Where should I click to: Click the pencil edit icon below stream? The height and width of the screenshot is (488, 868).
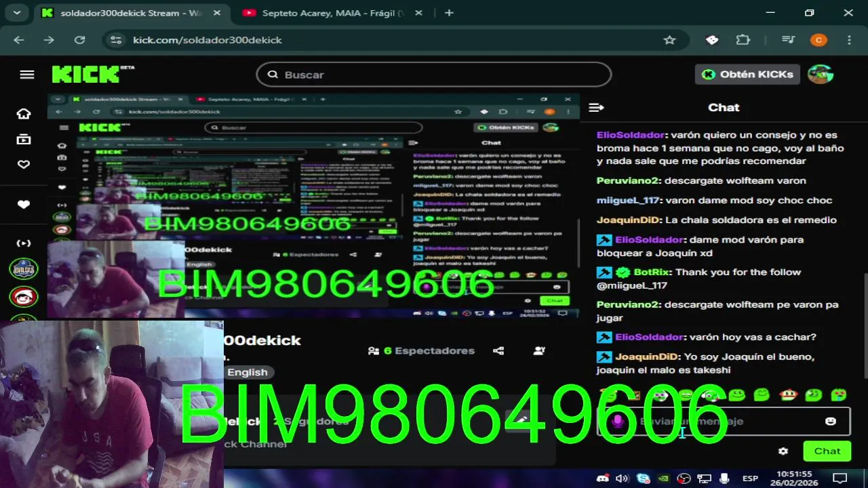coord(521,420)
